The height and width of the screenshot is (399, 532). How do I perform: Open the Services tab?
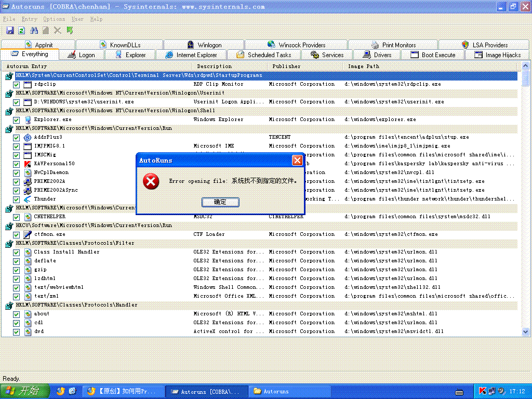(327, 55)
